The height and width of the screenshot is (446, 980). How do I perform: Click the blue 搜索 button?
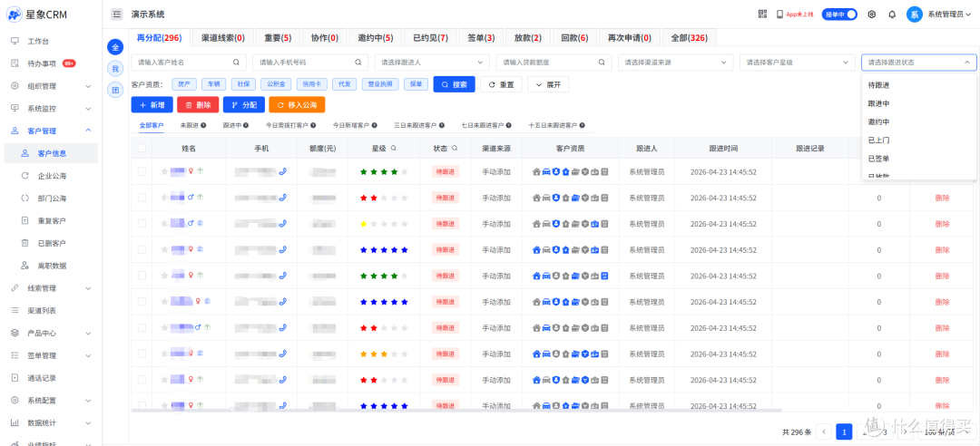click(455, 84)
